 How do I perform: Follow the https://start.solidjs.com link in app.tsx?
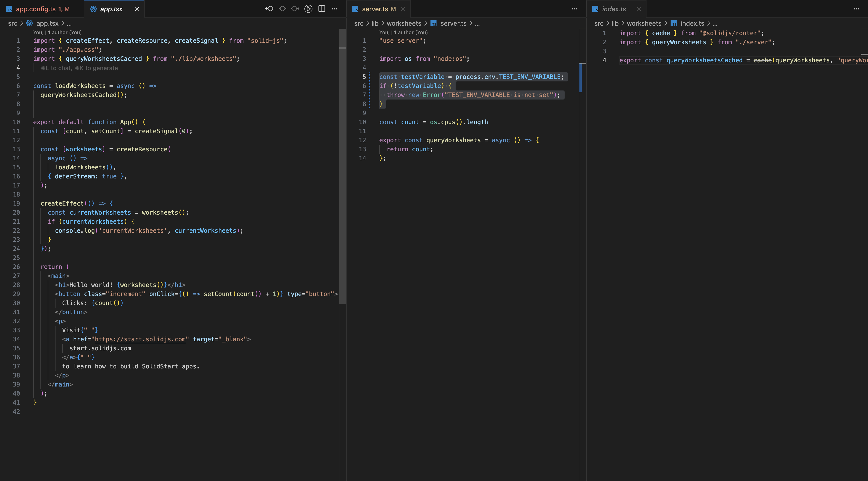coord(140,339)
